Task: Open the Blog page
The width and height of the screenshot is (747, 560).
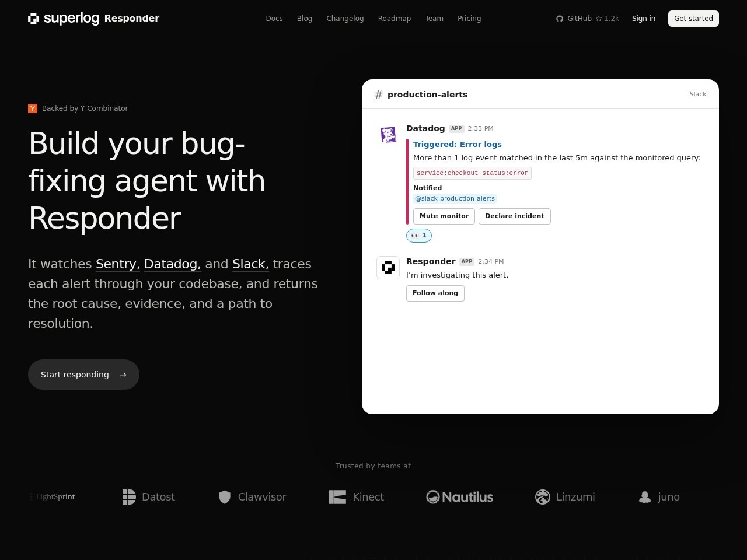Action: coord(305,19)
